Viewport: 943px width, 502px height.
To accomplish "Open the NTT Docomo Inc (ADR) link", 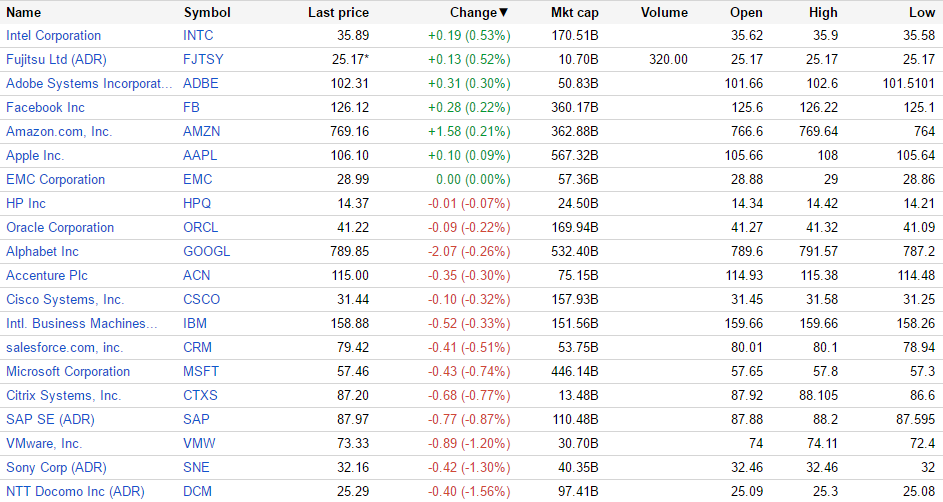I will coord(75,492).
